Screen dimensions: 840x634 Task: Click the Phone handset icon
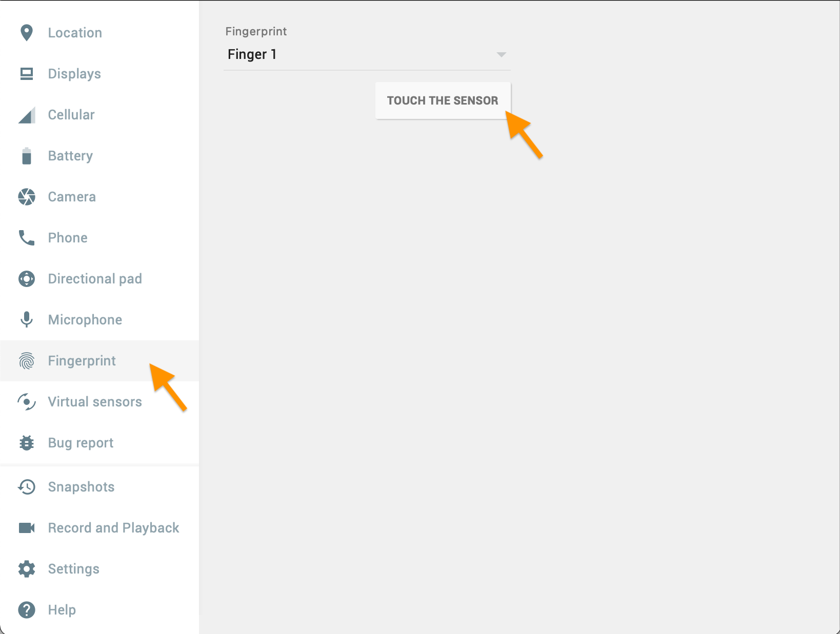(27, 238)
